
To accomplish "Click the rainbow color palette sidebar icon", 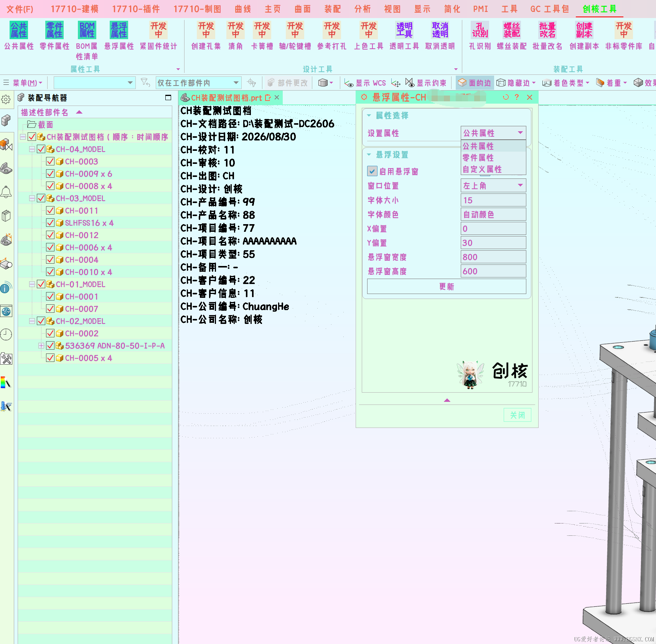I will click(x=6, y=383).
